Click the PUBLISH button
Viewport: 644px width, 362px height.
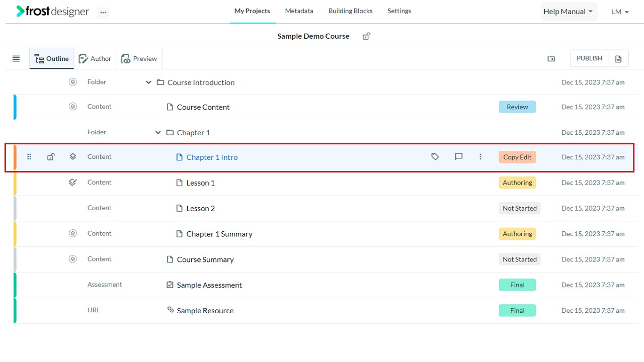[589, 58]
